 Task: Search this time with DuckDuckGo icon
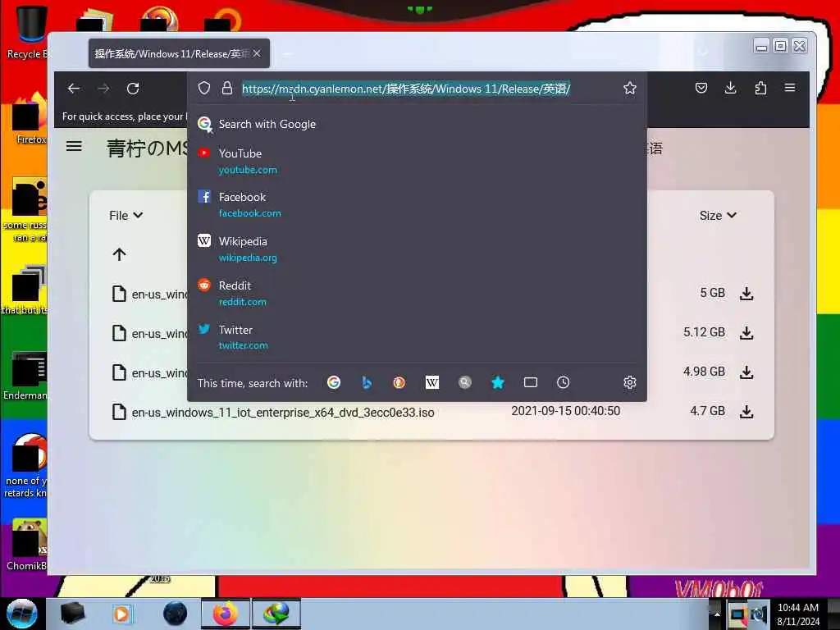[x=399, y=382]
